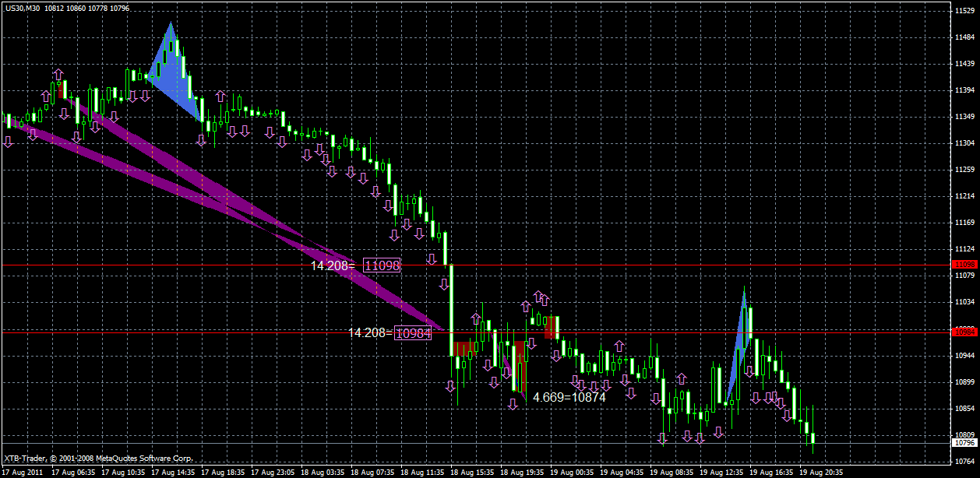Select the down arrow at the far left edge

[x=8, y=142]
